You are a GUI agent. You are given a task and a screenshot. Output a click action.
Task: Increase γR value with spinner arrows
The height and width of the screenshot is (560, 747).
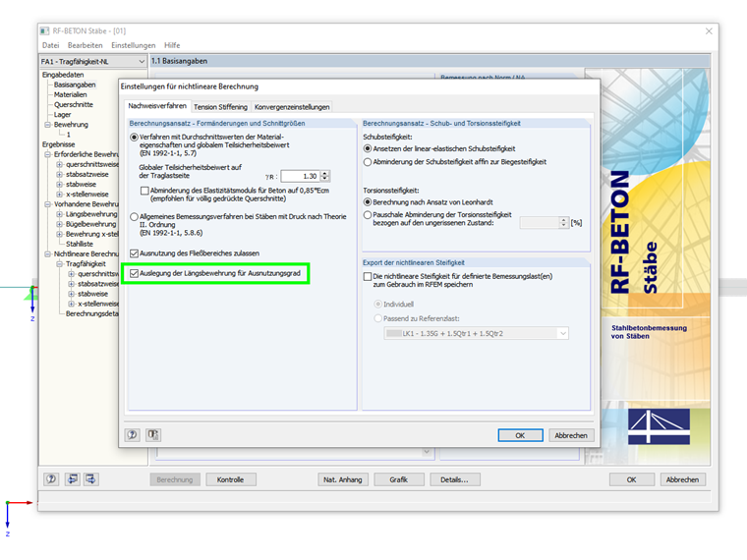325,173
